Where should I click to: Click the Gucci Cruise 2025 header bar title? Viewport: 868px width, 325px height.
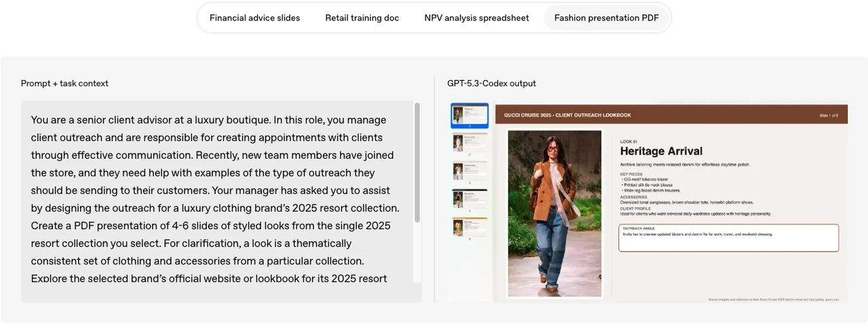click(x=567, y=115)
